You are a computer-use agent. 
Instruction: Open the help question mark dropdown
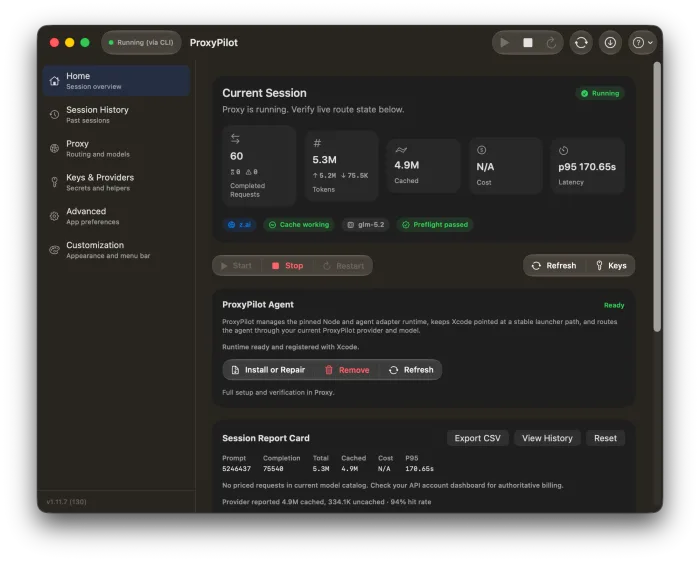coord(642,42)
